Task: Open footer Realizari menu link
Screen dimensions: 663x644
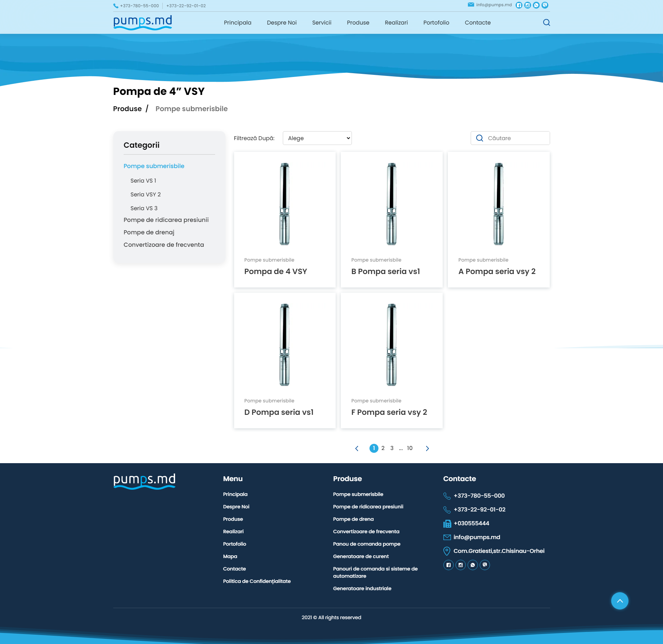Action: point(233,531)
